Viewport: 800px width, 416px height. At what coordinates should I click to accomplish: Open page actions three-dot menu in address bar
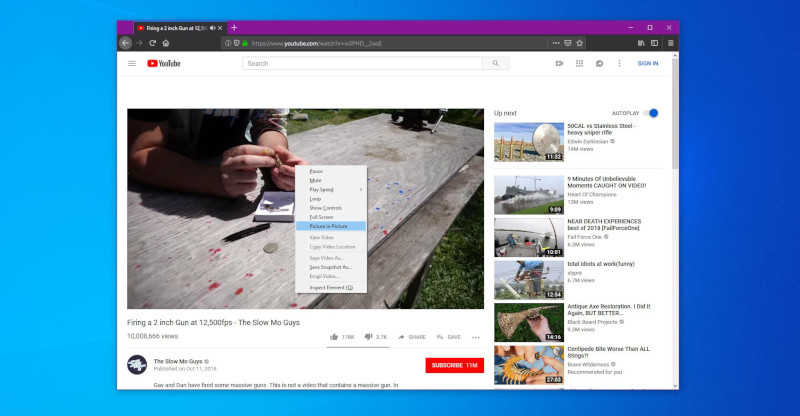(x=556, y=43)
